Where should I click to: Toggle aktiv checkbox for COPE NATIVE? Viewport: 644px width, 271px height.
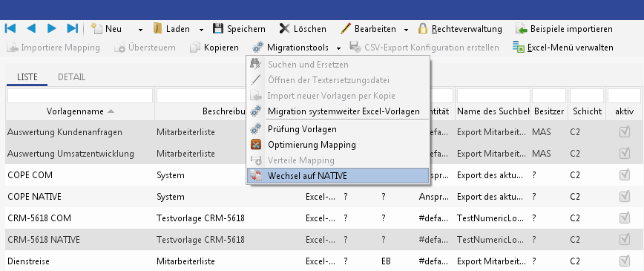click(625, 196)
